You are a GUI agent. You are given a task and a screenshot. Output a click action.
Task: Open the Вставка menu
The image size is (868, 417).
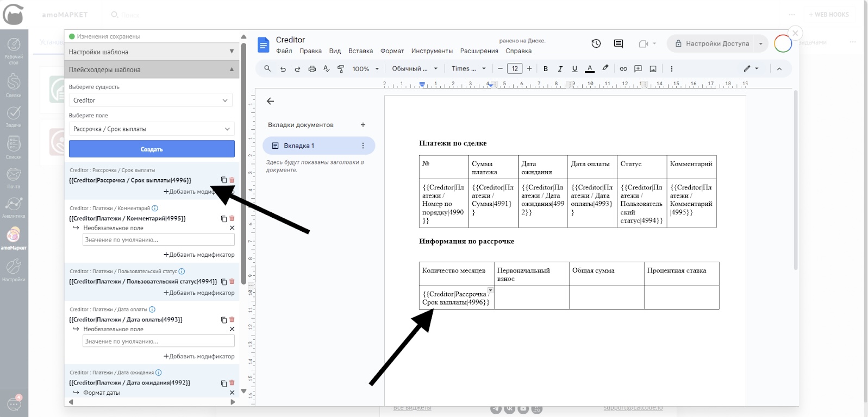[x=360, y=51]
